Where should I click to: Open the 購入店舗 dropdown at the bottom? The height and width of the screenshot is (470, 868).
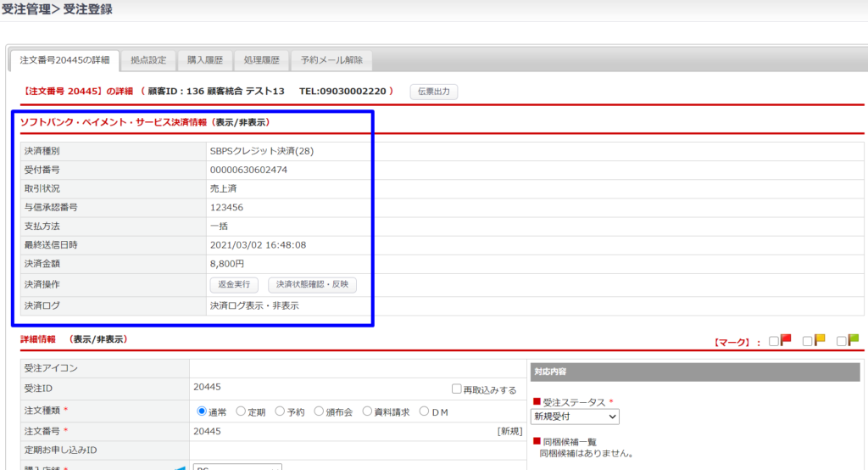[x=237, y=467]
